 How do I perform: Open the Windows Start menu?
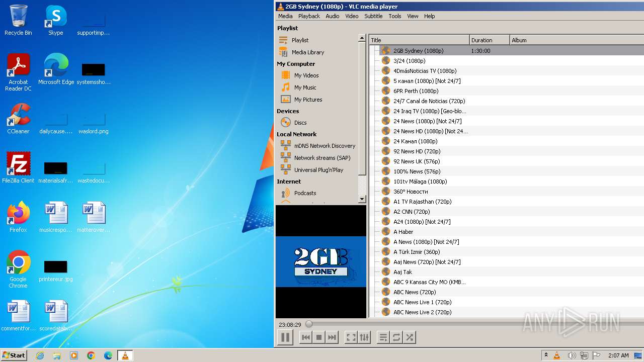tap(14, 355)
